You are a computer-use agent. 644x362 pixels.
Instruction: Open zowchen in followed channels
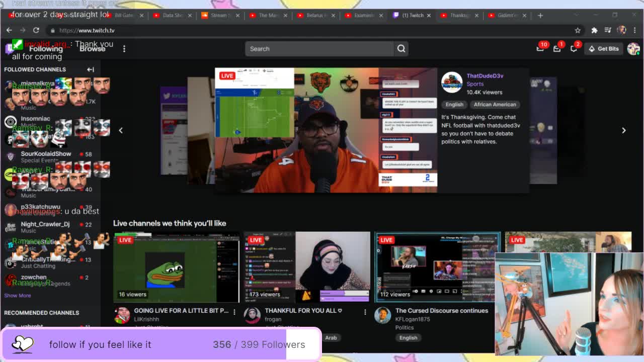click(x=50, y=280)
